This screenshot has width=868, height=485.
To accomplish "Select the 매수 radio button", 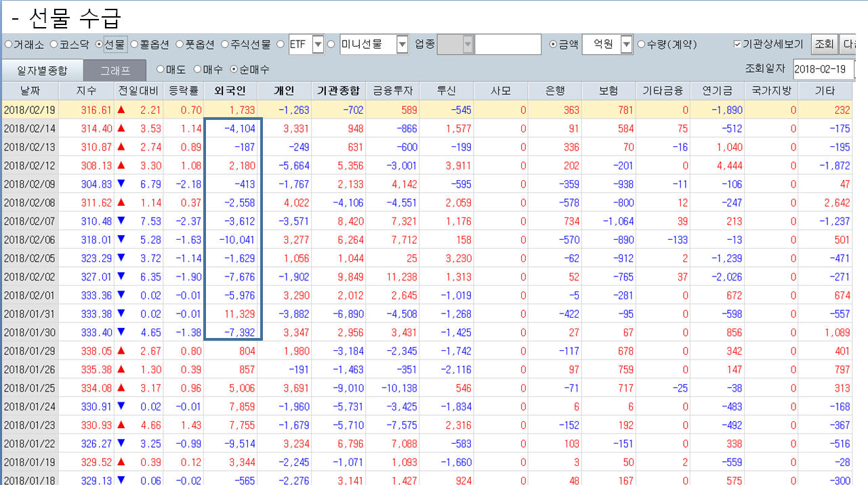I will (198, 69).
